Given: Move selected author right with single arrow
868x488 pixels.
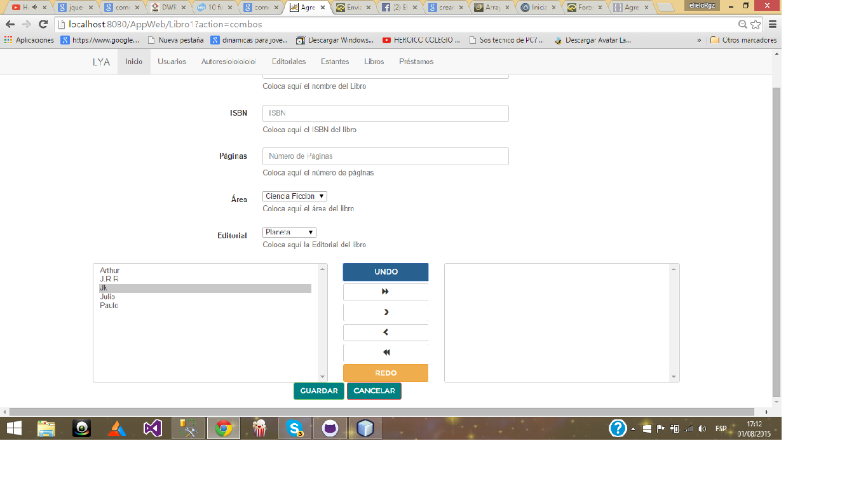Looking at the screenshot, I should pos(386,312).
